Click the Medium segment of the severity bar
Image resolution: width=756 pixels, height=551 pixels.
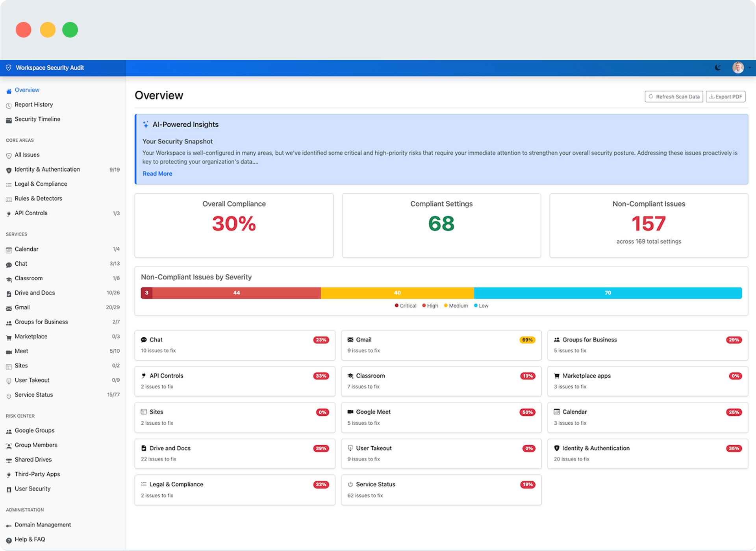pyautogui.click(x=397, y=292)
